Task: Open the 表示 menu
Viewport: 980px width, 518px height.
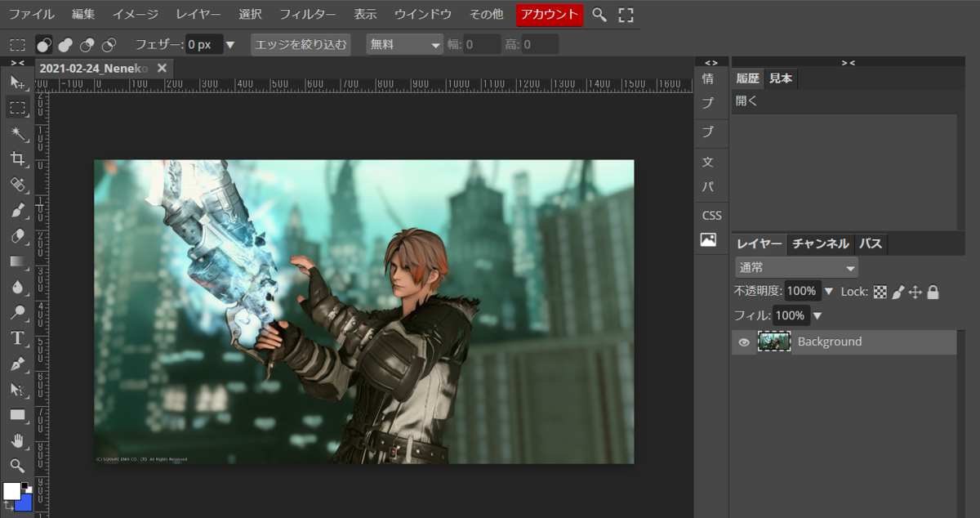Action: [x=365, y=15]
